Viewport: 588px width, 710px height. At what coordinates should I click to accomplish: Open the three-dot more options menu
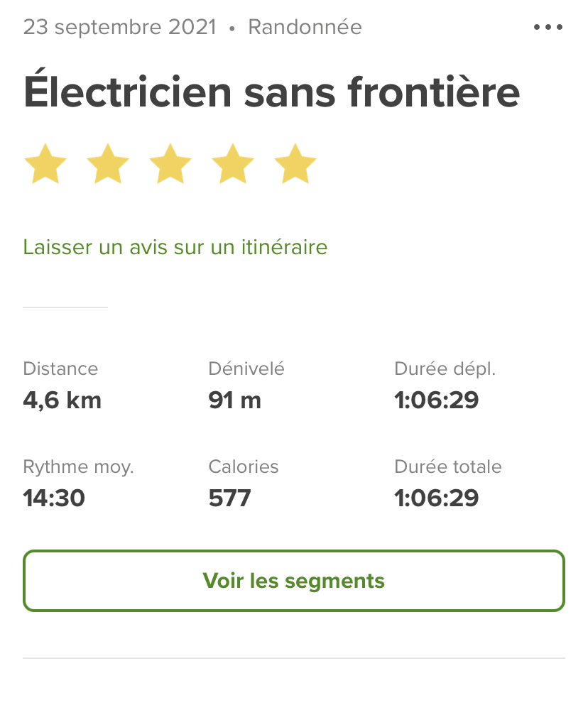click(x=548, y=27)
